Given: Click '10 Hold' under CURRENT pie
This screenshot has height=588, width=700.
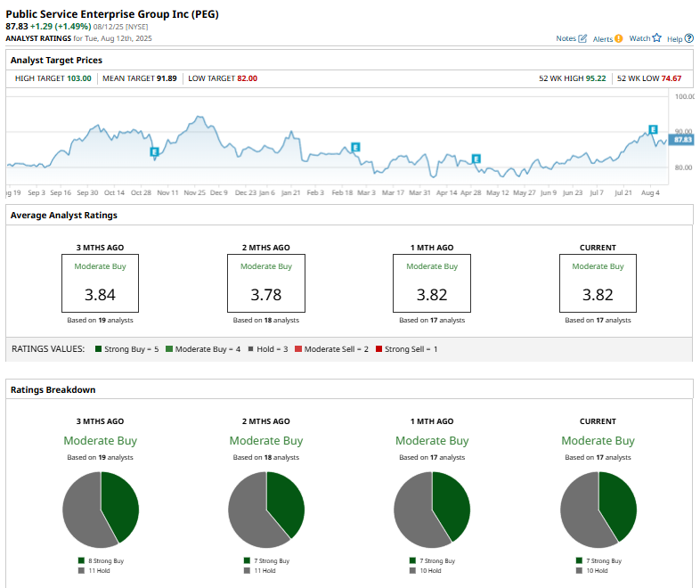Looking at the screenshot, I should (x=592, y=570).
